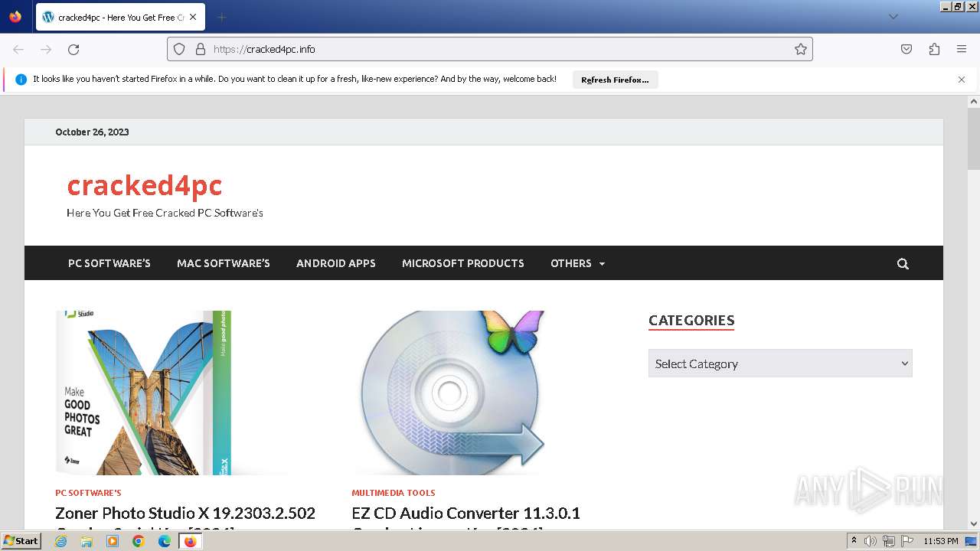Launch Chrome from the taskbar
Image resolution: width=980 pixels, height=551 pixels.
tap(139, 541)
